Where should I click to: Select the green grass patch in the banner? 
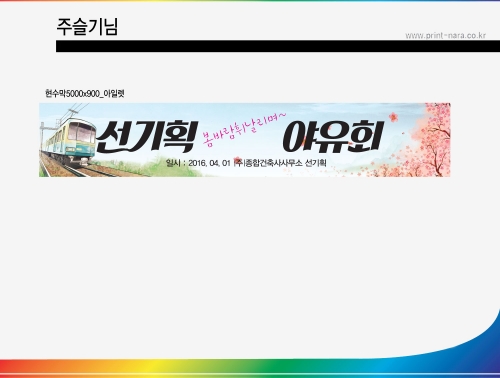click(x=167, y=170)
